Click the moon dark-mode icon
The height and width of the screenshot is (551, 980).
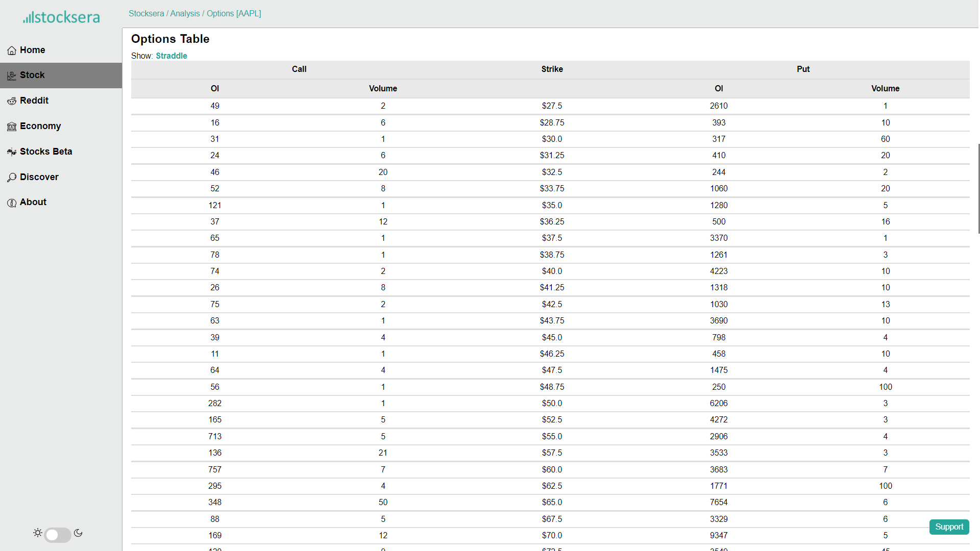(78, 533)
